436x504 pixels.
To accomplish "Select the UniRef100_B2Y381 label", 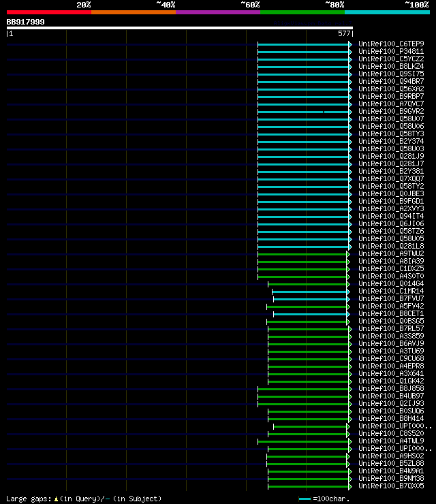I will click(391, 172).
